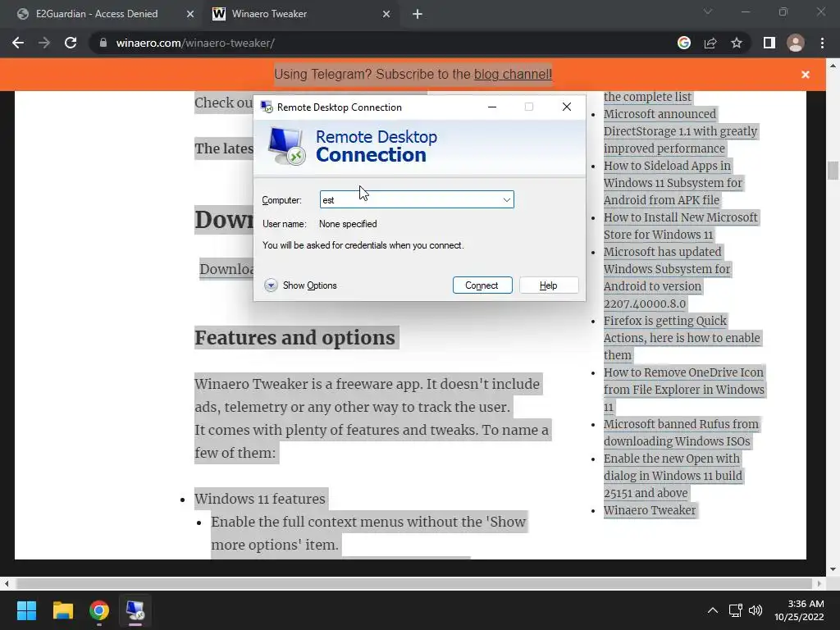Viewport: 840px width, 630px height.
Task: Open the Chrome profile avatar
Action: pos(796,43)
